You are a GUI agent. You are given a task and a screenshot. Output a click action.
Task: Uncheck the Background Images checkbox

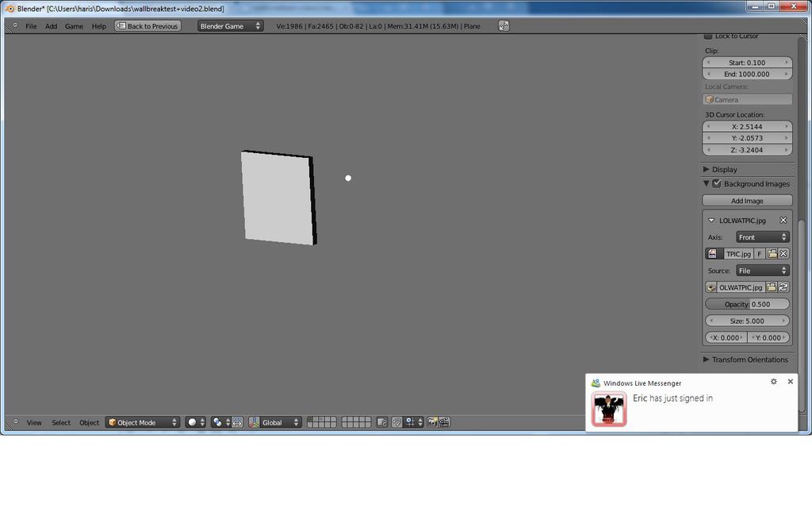click(717, 183)
